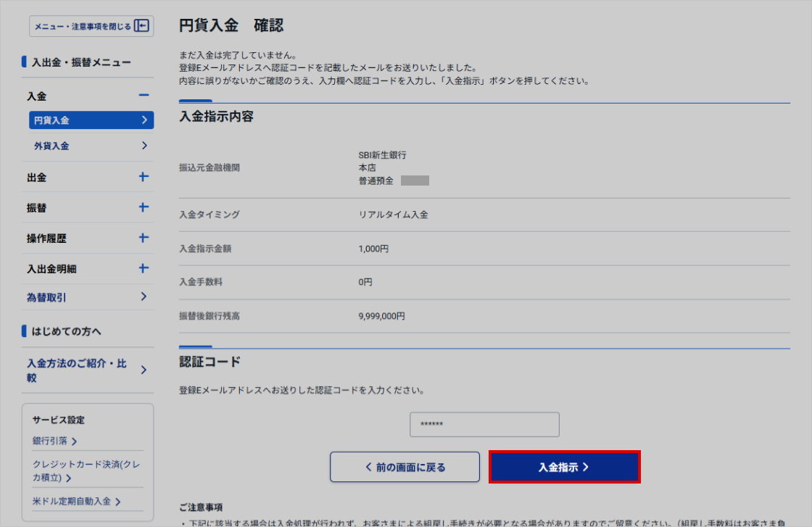Open 入金方法のご紹介・比較 page

pos(77,370)
